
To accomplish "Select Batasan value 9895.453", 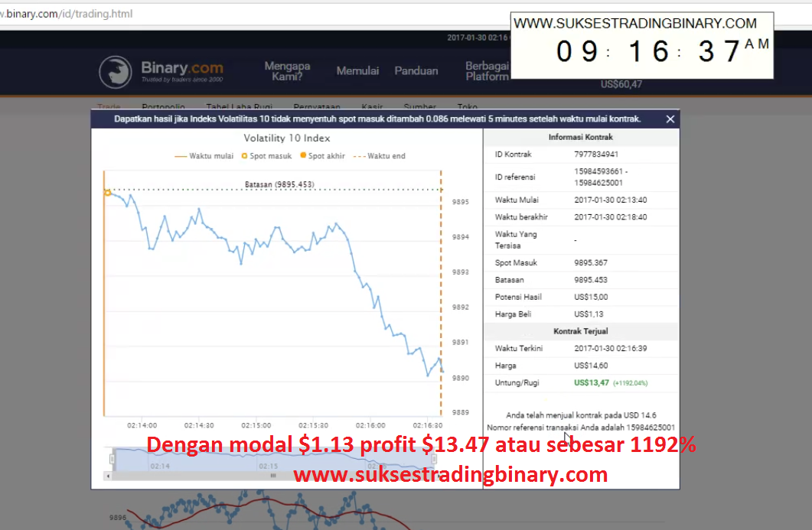I will click(591, 280).
